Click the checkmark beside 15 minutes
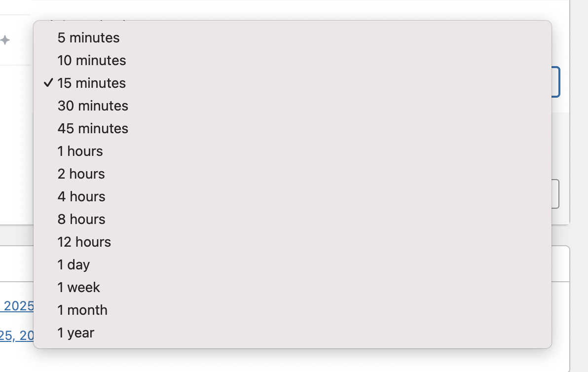The height and width of the screenshot is (372, 588). point(48,83)
